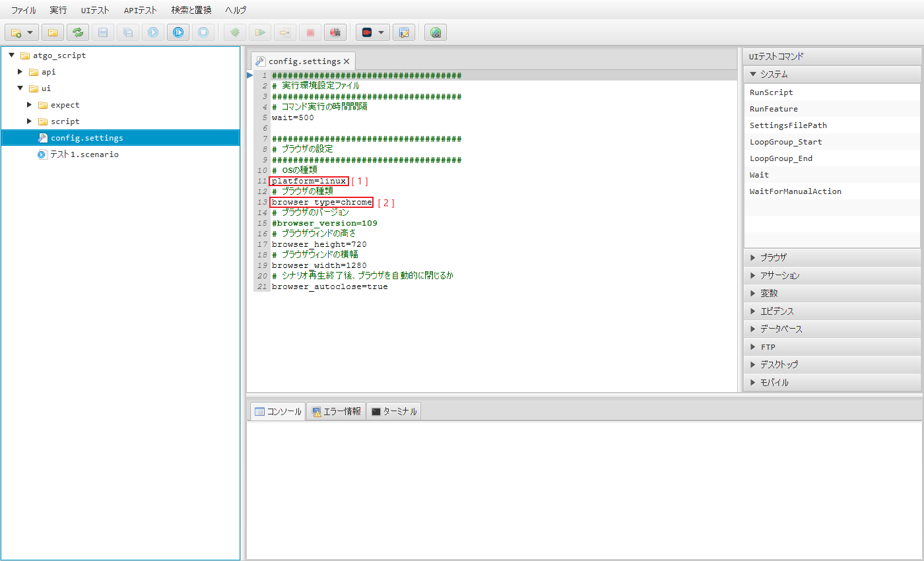
Task: Click the browser_height=720 line
Action: 319,244
